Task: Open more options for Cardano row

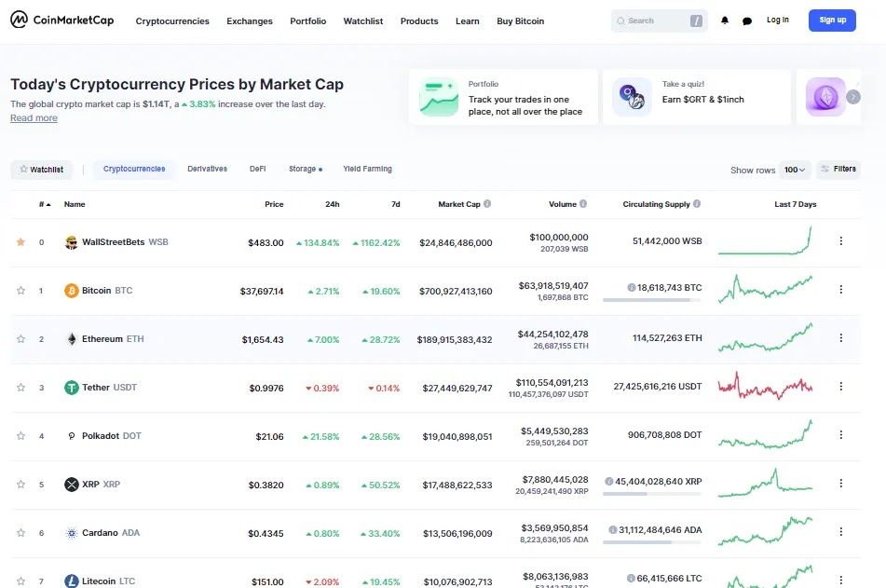Action: [840, 531]
